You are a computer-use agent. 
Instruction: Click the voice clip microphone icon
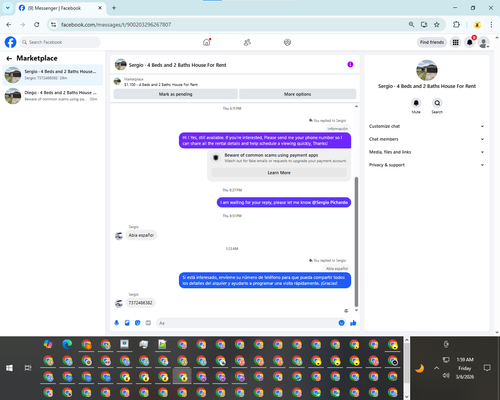[x=116, y=323]
